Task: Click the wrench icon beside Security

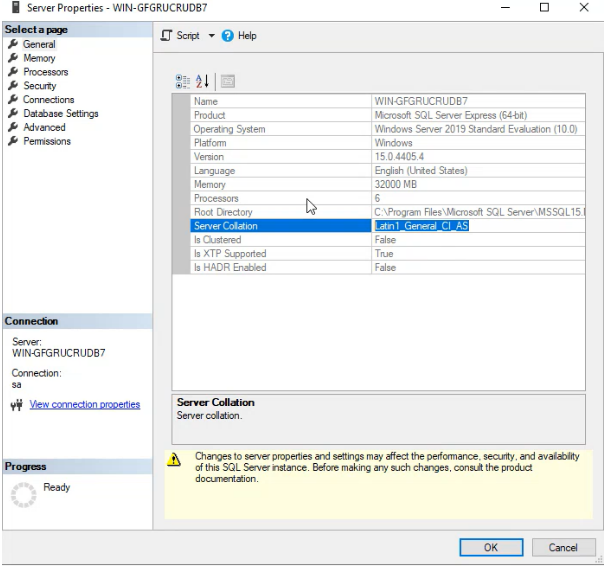Action: (x=13, y=85)
